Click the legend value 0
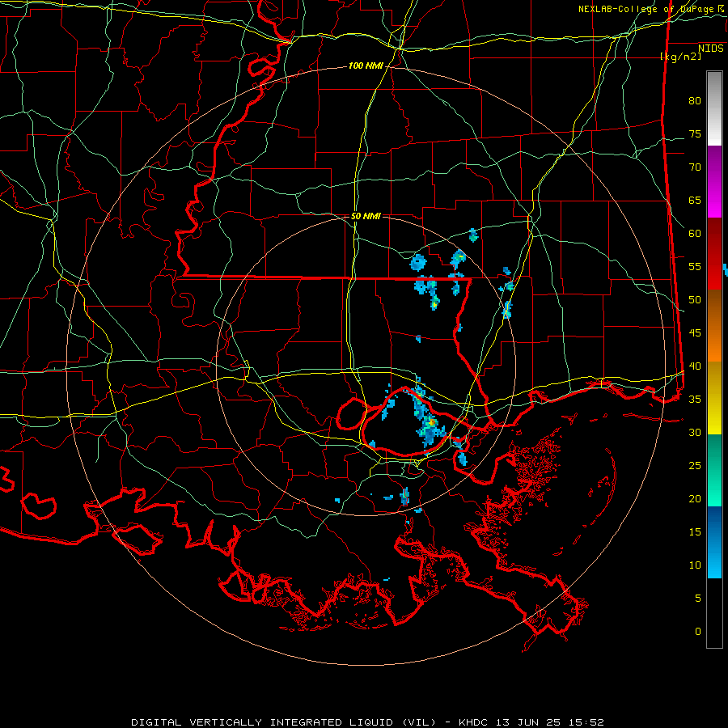 pyautogui.click(x=698, y=632)
